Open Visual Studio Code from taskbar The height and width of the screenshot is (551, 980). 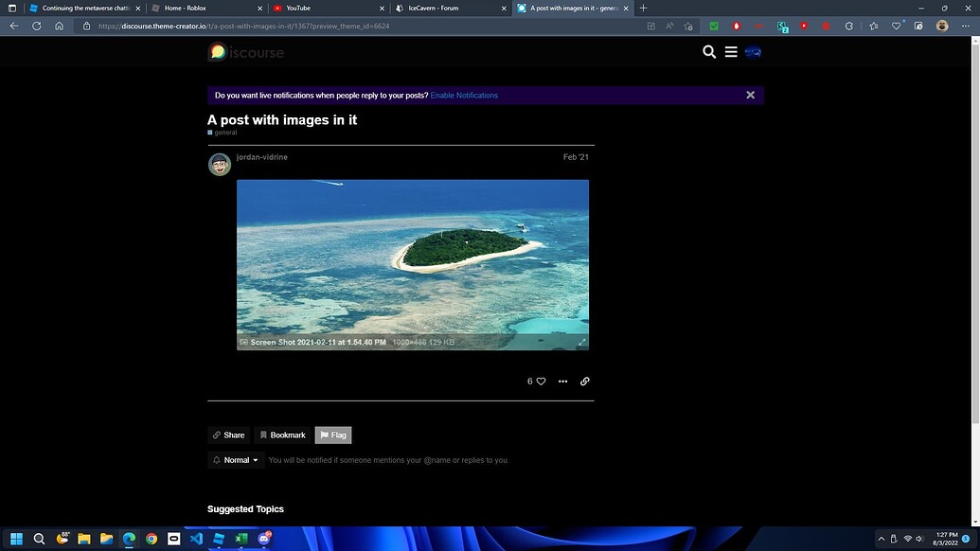tap(196, 539)
